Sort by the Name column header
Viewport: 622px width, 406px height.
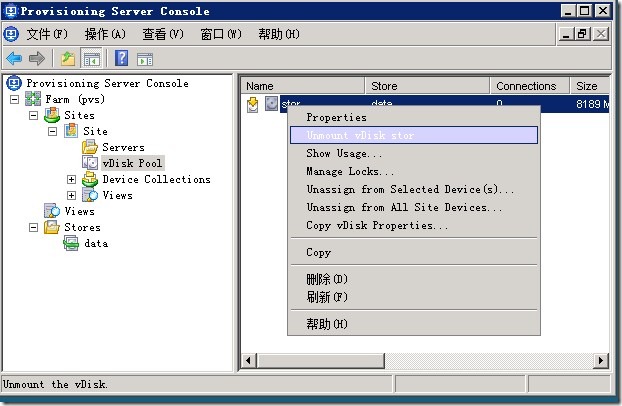pos(303,86)
